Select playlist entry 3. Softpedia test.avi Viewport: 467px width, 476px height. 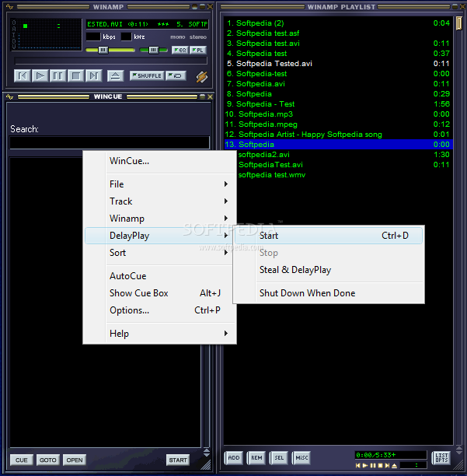point(339,44)
